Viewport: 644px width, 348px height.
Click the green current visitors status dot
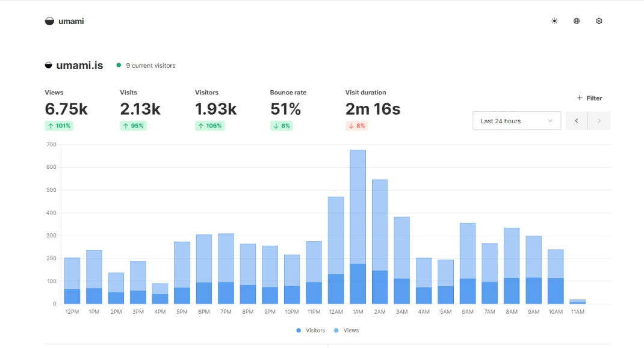click(119, 66)
